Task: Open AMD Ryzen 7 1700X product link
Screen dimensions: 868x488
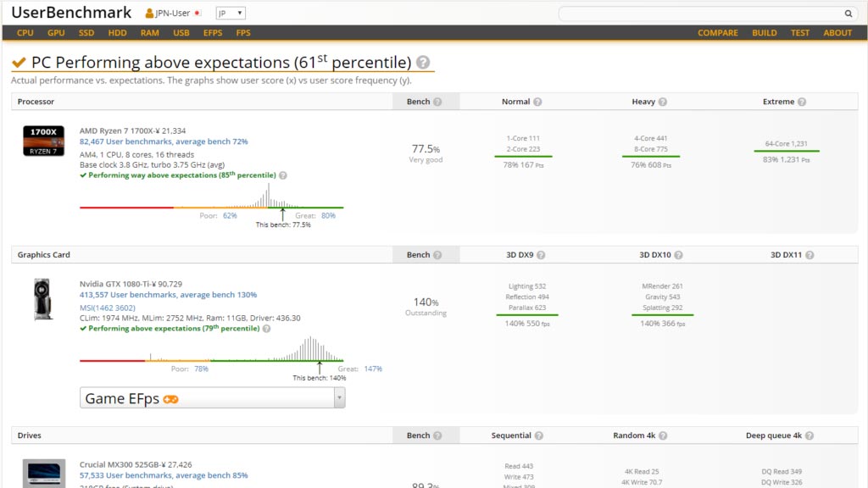Action: [132, 131]
